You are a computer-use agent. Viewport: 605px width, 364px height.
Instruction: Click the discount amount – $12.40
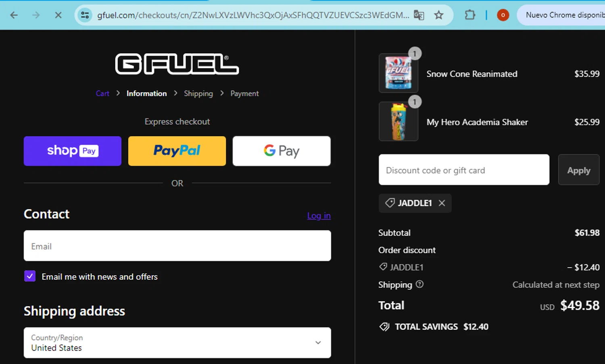[x=583, y=267]
